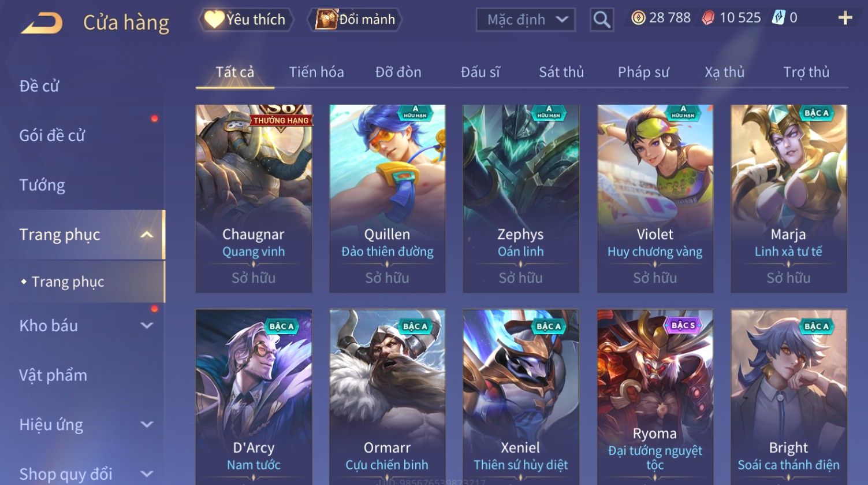Select Chaugnar Quang vinh skin card

254,198
